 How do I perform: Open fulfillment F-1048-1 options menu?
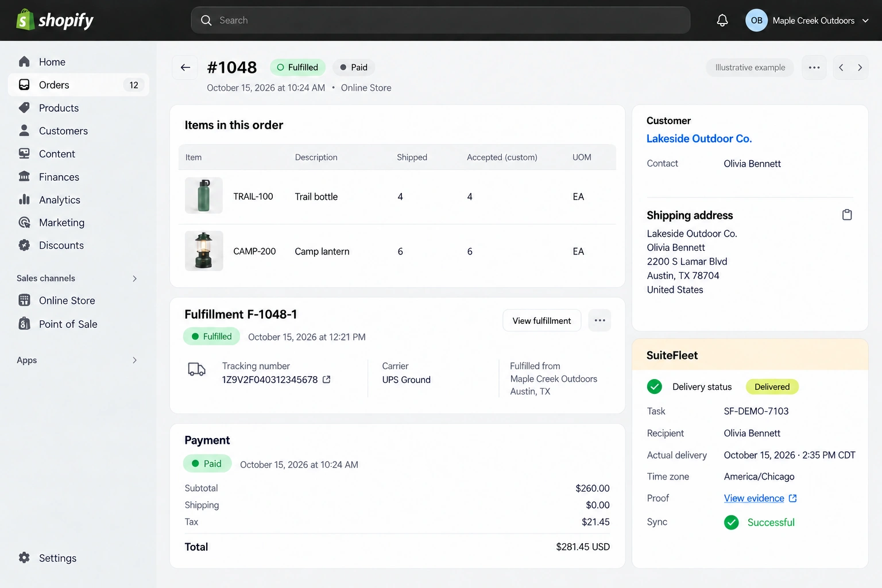(x=599, y=320)
